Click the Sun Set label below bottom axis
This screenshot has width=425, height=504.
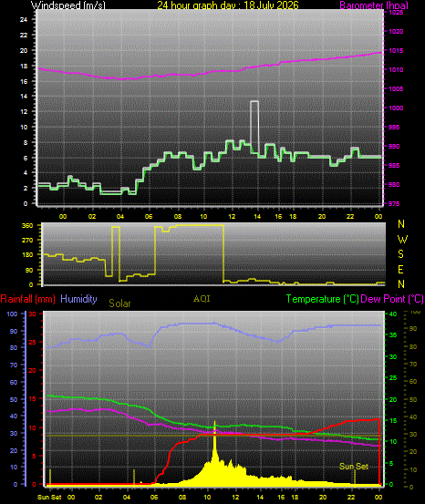[49, 498]
